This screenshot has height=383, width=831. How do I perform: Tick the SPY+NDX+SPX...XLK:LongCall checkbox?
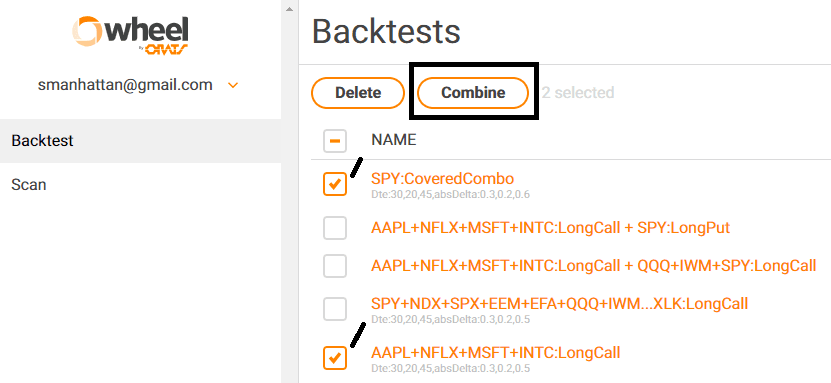(x=335, y=309)
